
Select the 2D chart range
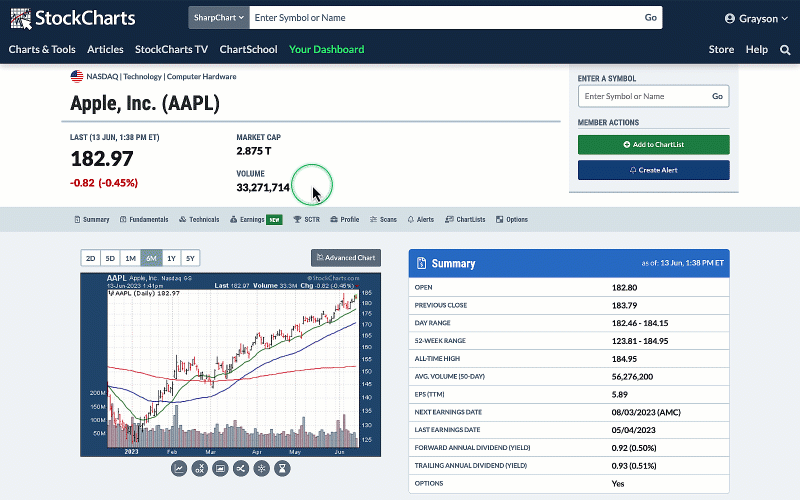(90, 258)
